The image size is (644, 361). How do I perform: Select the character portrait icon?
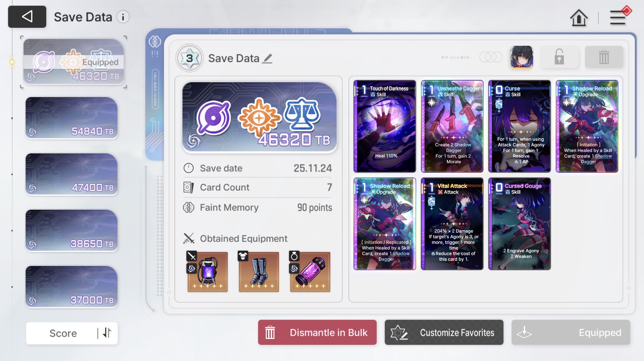[521, 57]
